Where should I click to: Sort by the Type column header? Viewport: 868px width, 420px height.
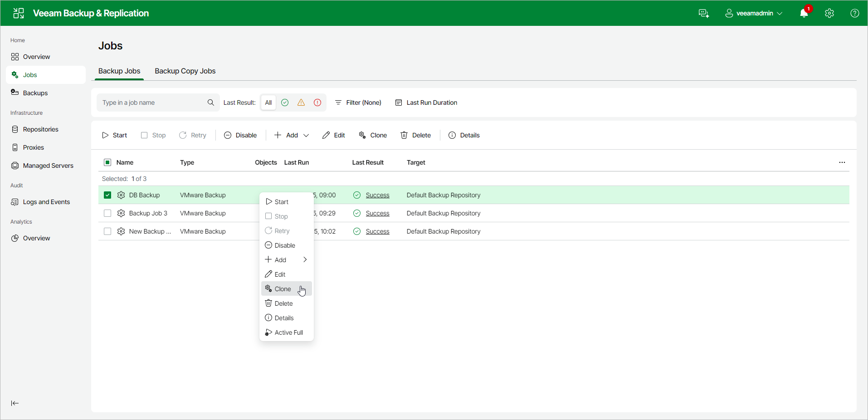(x=187, y=162)
